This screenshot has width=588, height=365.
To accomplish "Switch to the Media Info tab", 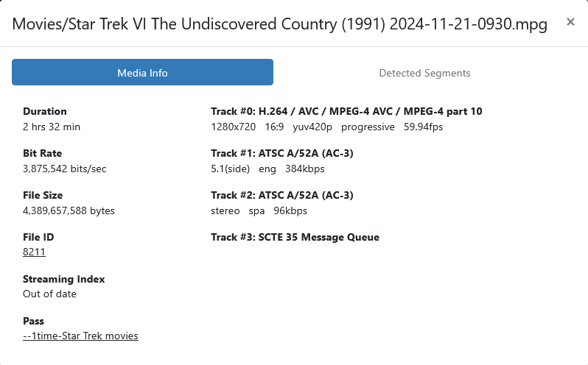I will click(x=142, y=73).
